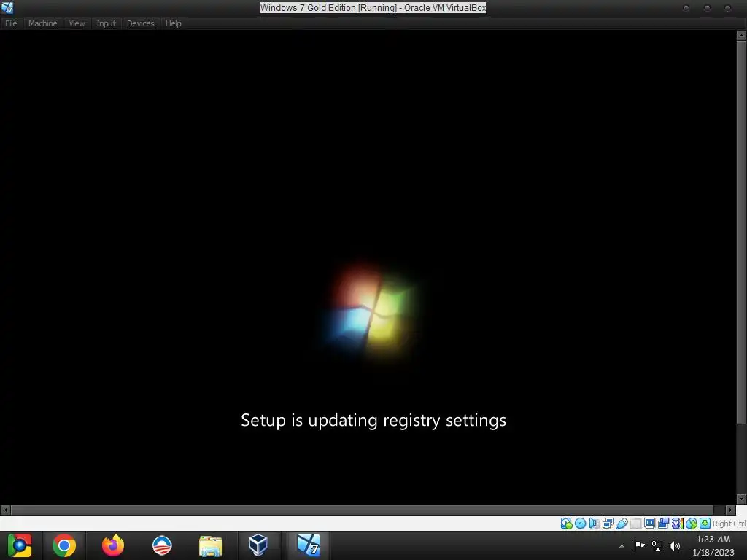Click the window title bar text
This screenshot has width=747, height=560.
click(373, 7)
